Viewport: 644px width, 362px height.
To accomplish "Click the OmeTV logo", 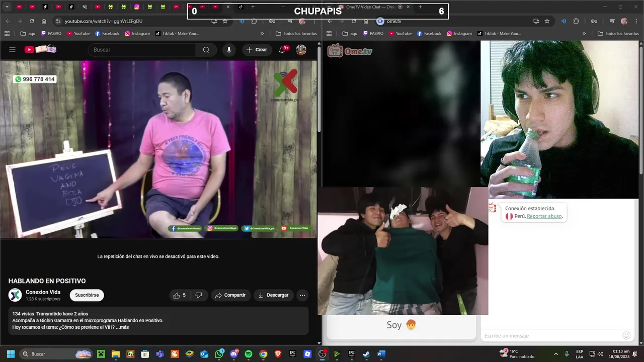I will tap(350, 51).
